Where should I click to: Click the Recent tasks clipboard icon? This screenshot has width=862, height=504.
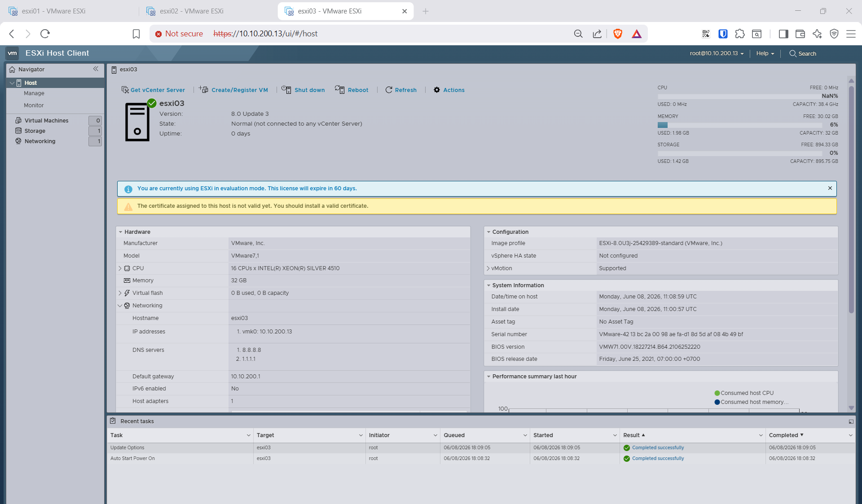click(113, 421)
